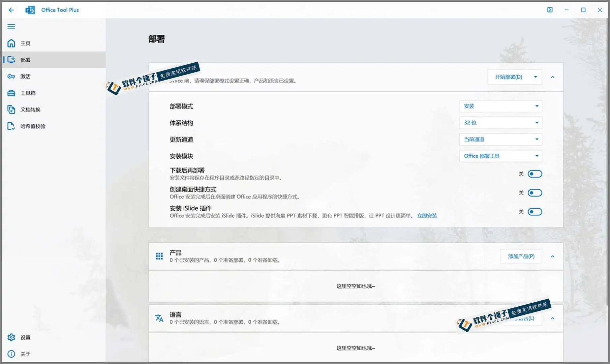Open the 主页 (Home) page from sidebar
610x364 pixels.
(25, 43)
